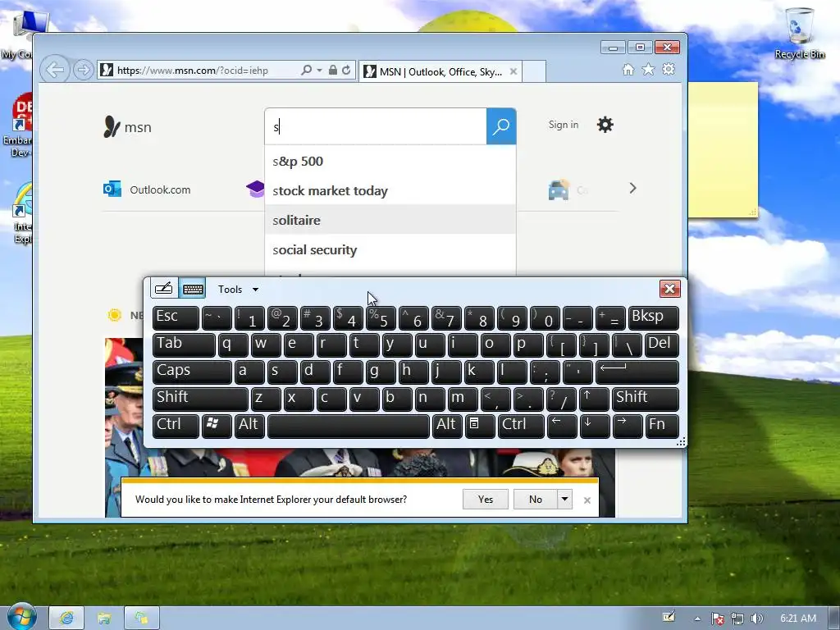Expand more shortcuts with right chevron
This screenshot has height=630, width=840.
(x=632, y=188)
